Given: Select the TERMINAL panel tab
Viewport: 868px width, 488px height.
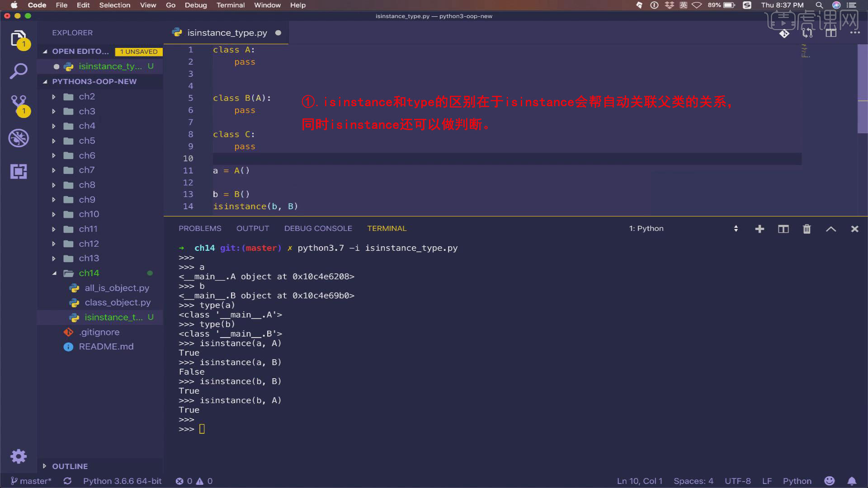Looking at the screenshot, I should [387, 229].
